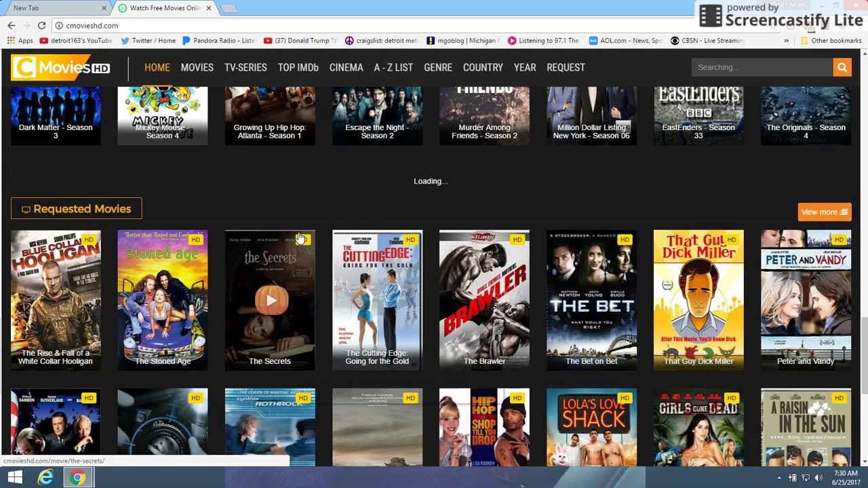
Task: Open the AOL.com - News bookmark
Action: tap(625, 41)
